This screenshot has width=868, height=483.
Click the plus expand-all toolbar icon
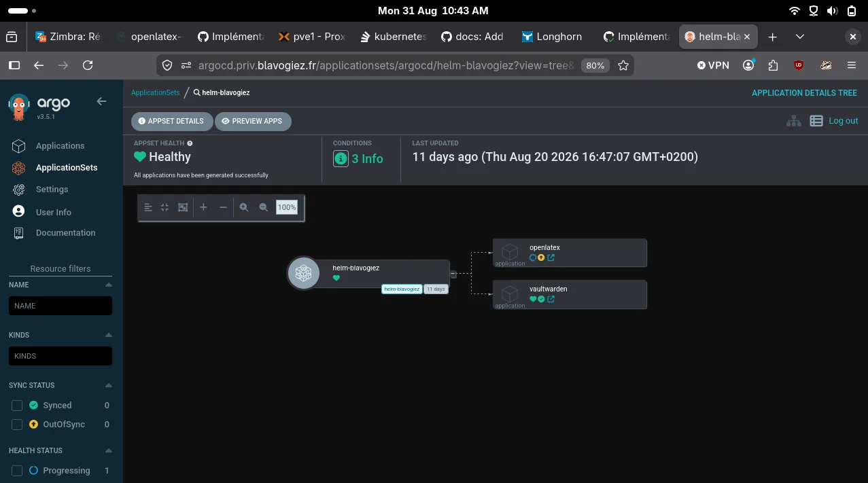[203, 207]
